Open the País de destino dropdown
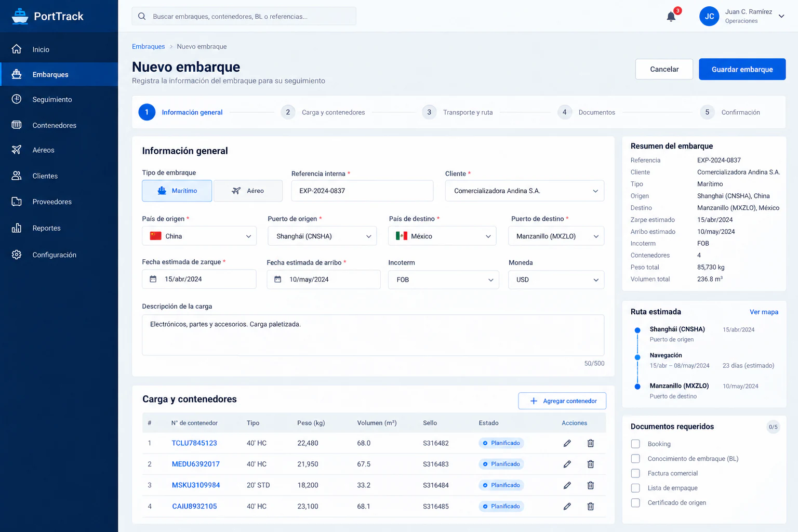The height and width of the screenshot is (532, 798). (442, 236)
